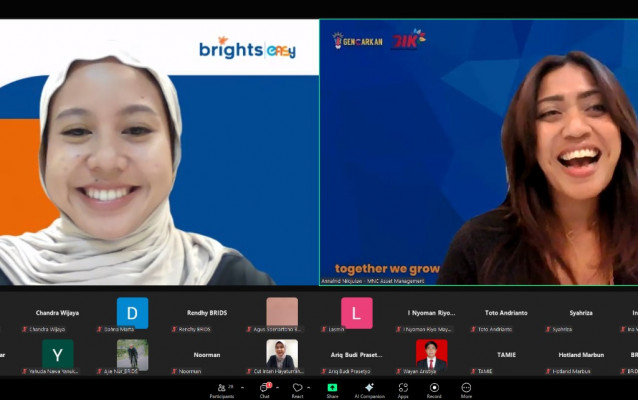Open AI Companion
Viewport: 638px width, 400px height.
(x=369, y=390)
